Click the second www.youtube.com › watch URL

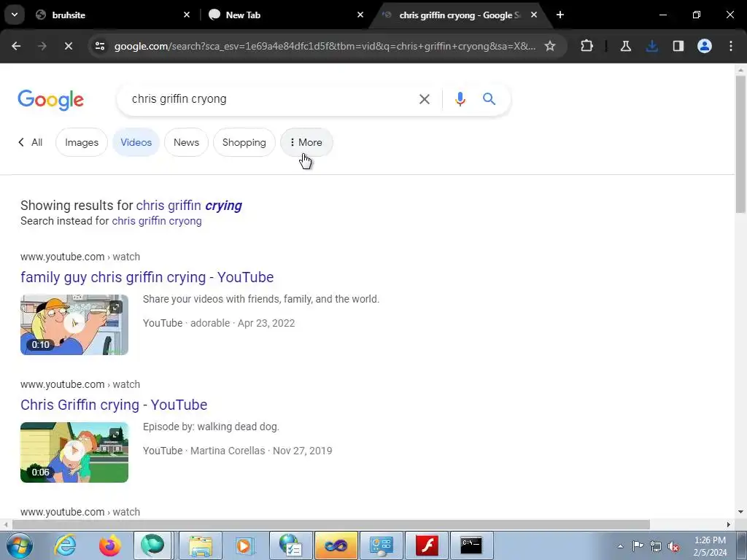(80, 384)
